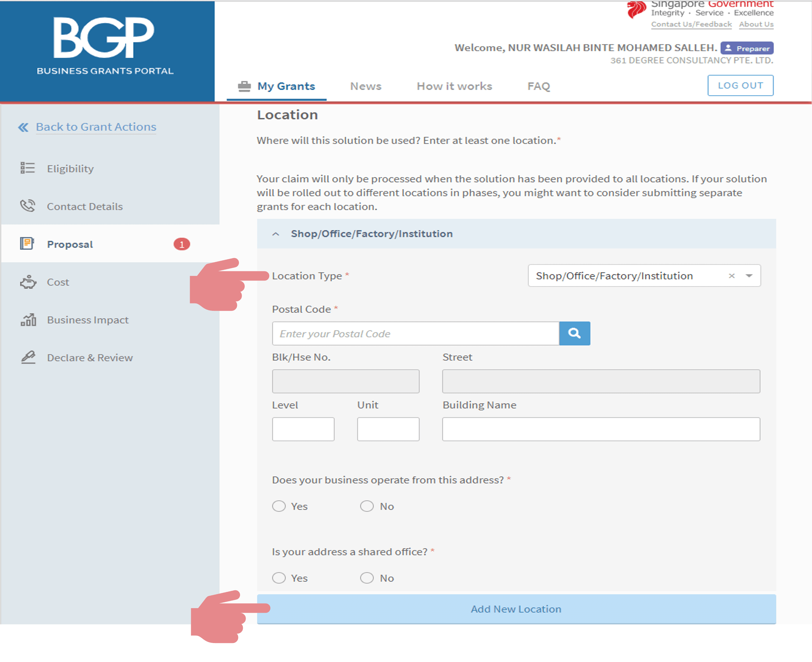
Task: Clear Location Type selection with X icon
Action: [x=731, y=276]
